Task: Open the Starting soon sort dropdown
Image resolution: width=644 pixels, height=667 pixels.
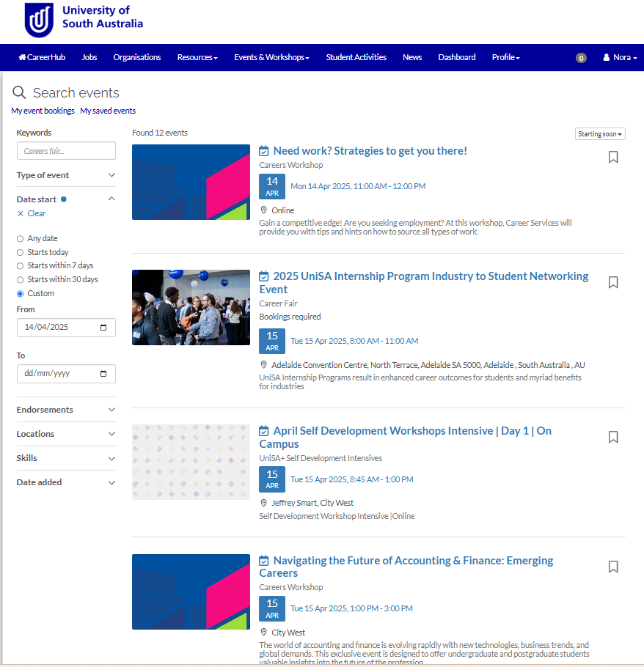Action: [x=600, y=133]
